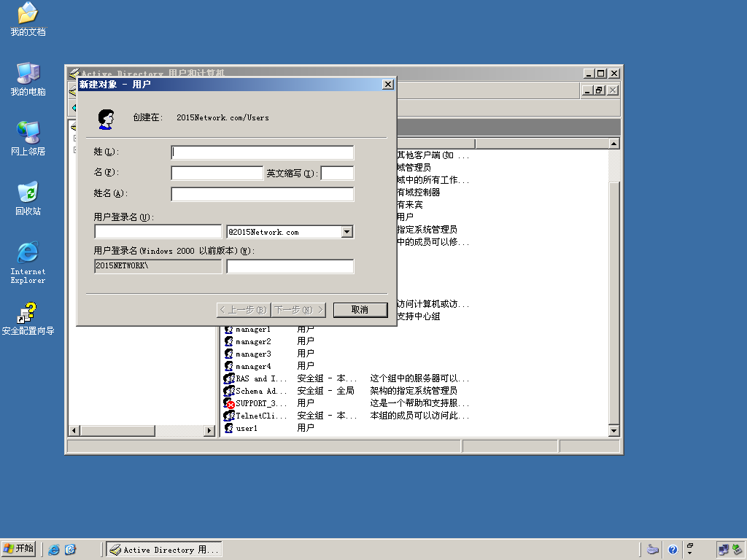Click Internet Explorer quick launch icon
Viewport: 747px width, 560px height.
click(x=54, y=550)
